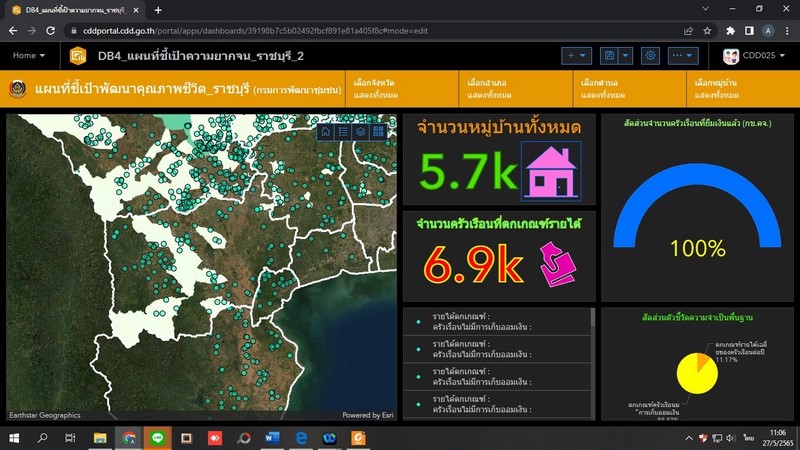Image resolution: width=800 pixels, height=450 pixels.
Task: Open Windows Start menu
Action: 14,438
